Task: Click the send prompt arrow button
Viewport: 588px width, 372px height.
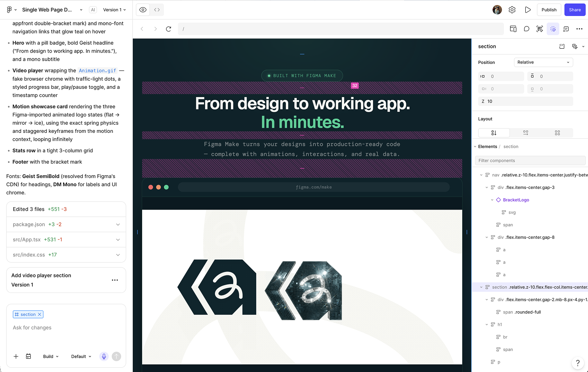Action: pos(116,356)
